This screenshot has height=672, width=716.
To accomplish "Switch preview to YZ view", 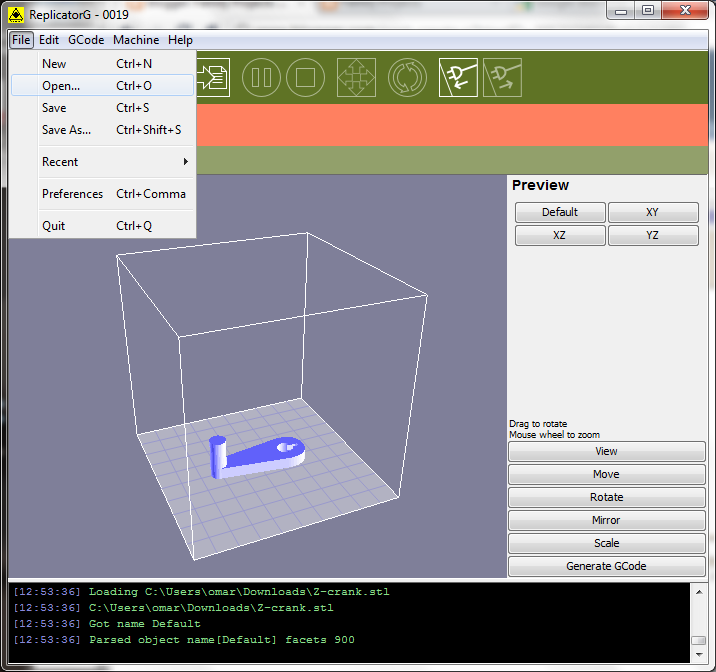I will coord(653,235).
